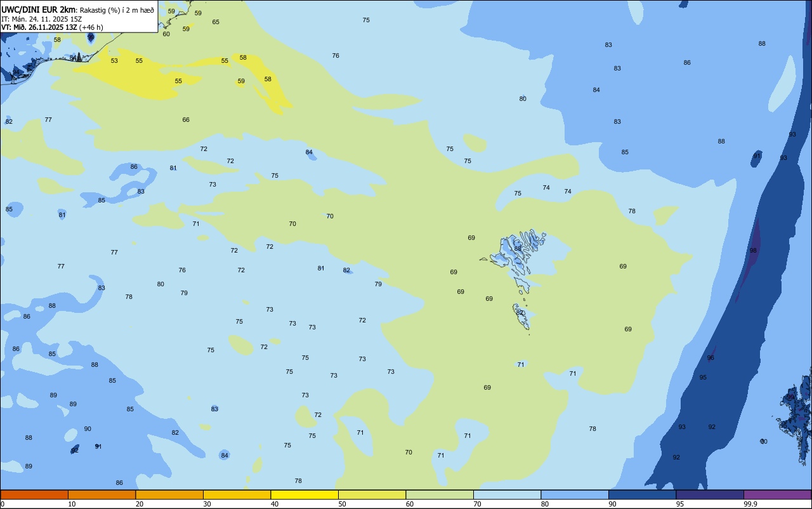The height and width of the screenshot is (509, 812).
Task: Click the map title 'UWC/DINI EUR 2km'
Action: [39, 10]
